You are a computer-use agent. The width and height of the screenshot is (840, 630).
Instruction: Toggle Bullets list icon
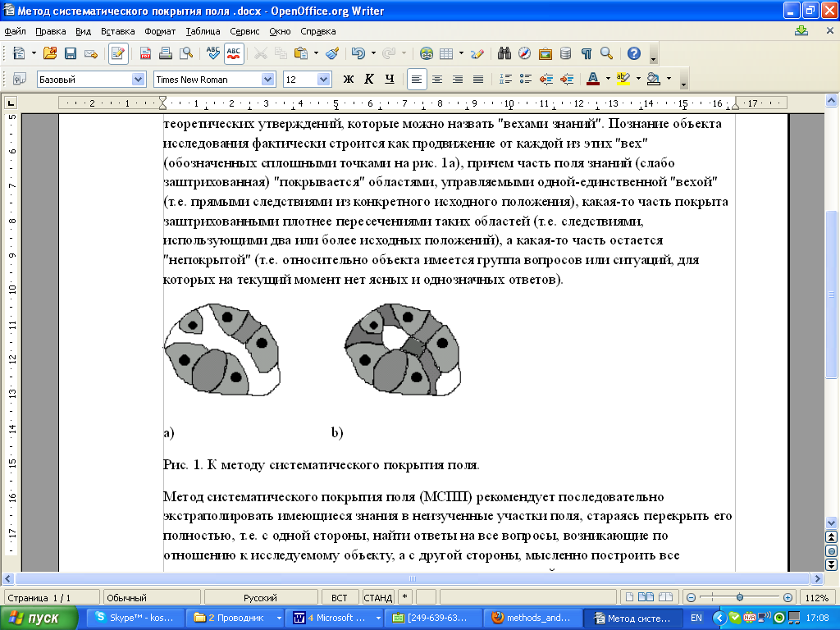pos(526,80)
